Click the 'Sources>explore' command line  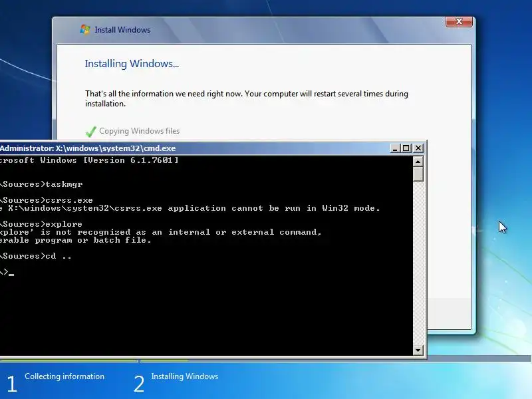click(41, 224)
